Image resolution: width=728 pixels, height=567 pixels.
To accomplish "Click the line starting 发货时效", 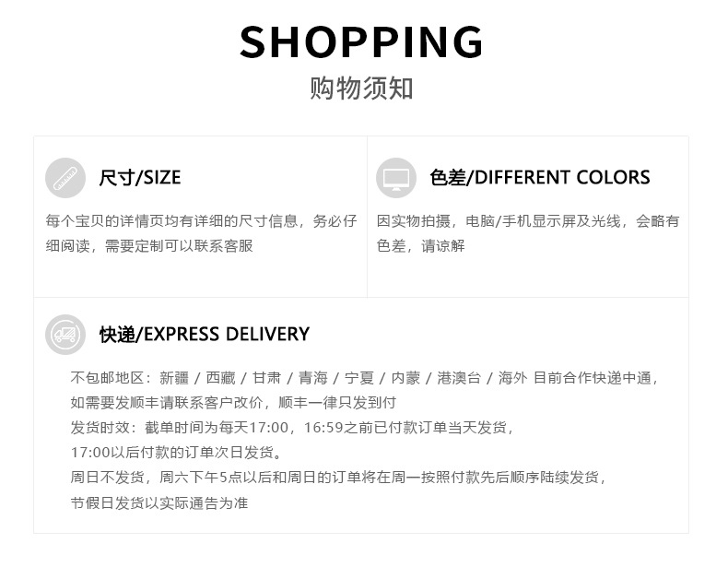I will 291,428.
